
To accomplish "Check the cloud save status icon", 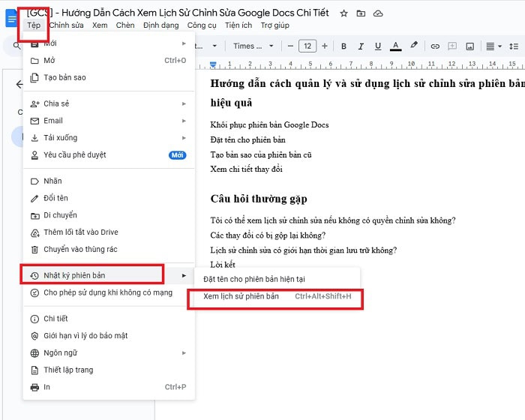I will pyautogui.click(x=378, y=13).
